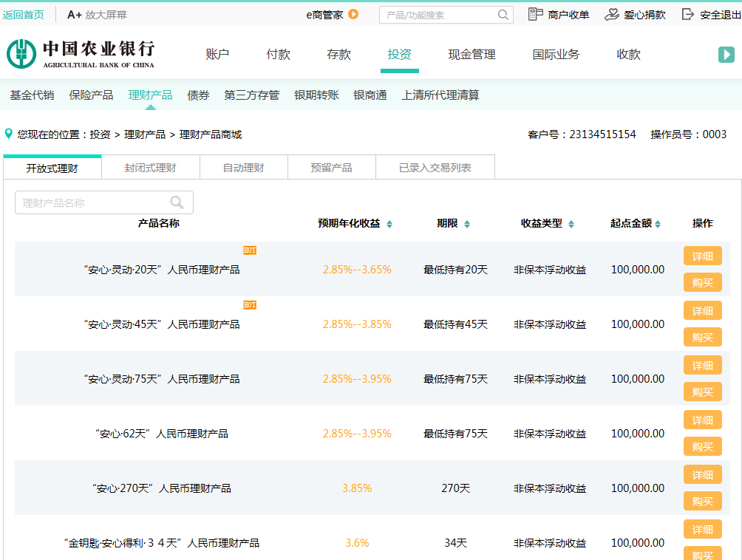Focus the 产品/功能搜索 field
Viewport: 742px width, 560px height.
click(x=446, y=15)
